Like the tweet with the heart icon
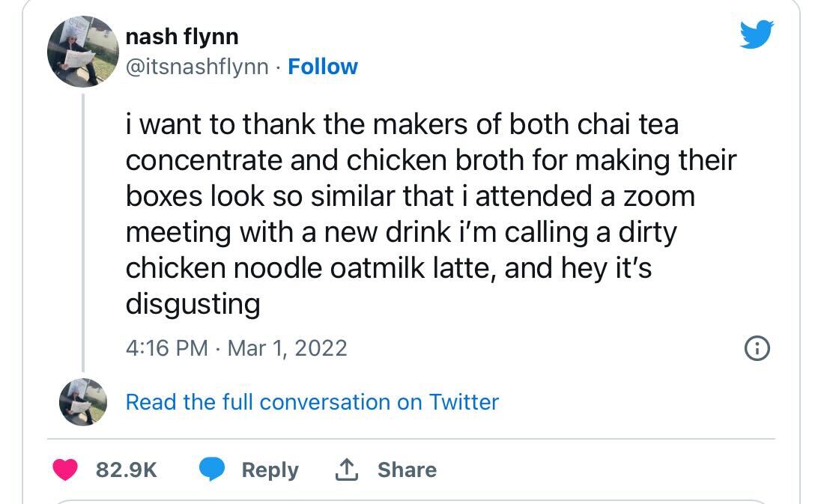 (x=66, y=470)
